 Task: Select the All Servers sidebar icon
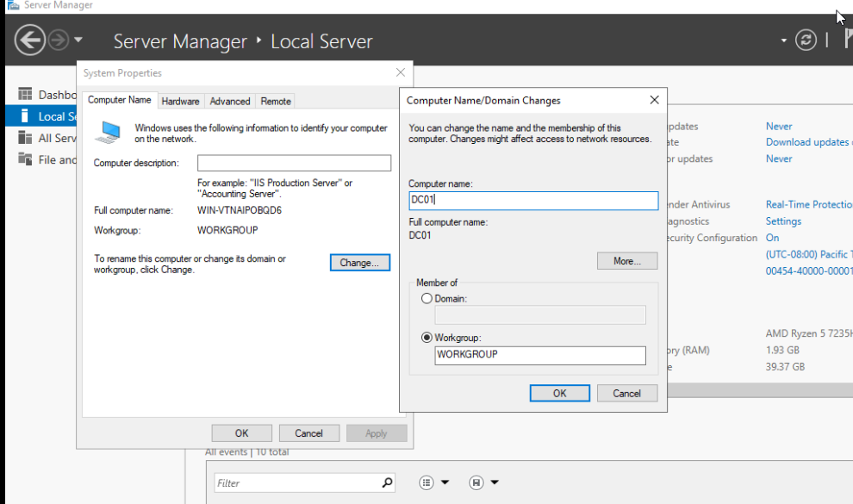tap(25, 138)
